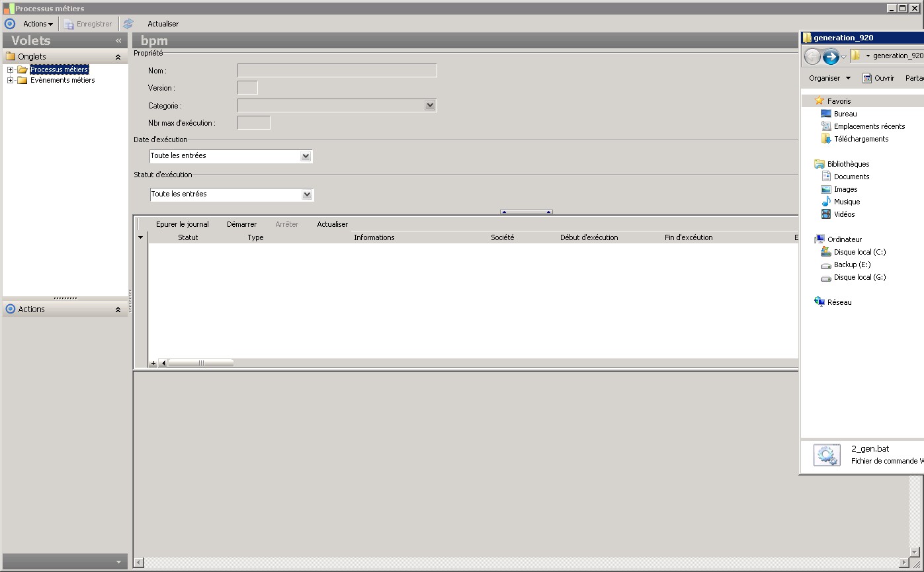Click the blue circular icon beside Actions menu

tap(10, 24)
